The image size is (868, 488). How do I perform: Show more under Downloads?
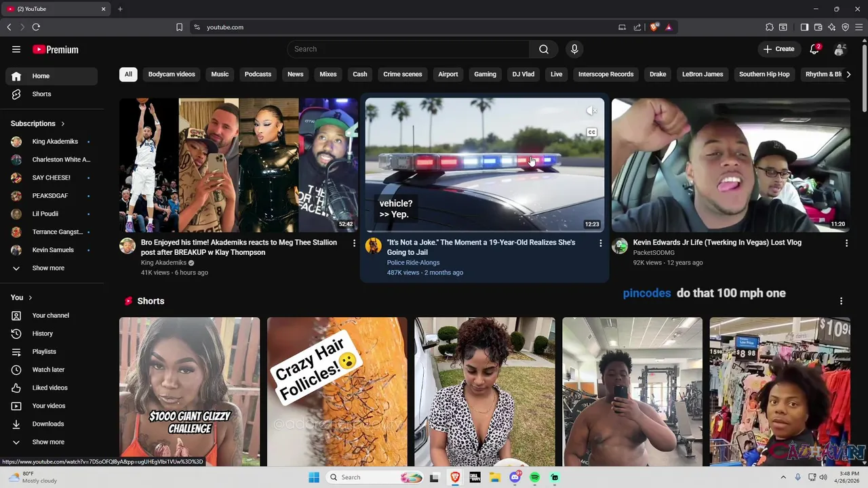pyautogui.click(x=52, y=442)
